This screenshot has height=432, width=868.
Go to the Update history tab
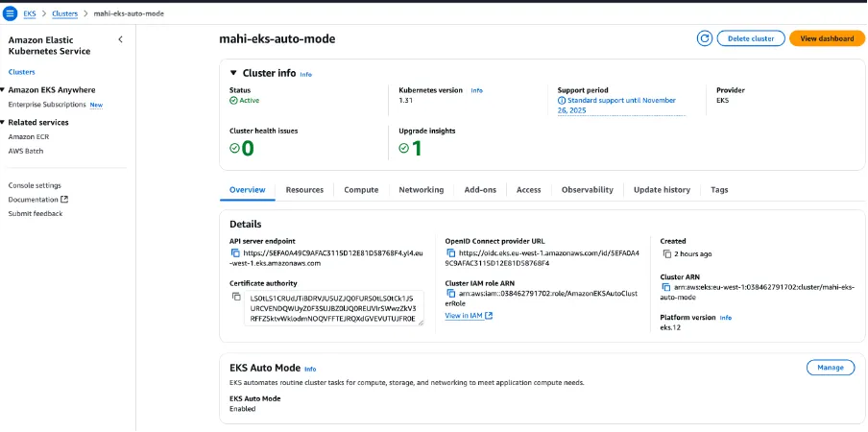click(663, 190)
